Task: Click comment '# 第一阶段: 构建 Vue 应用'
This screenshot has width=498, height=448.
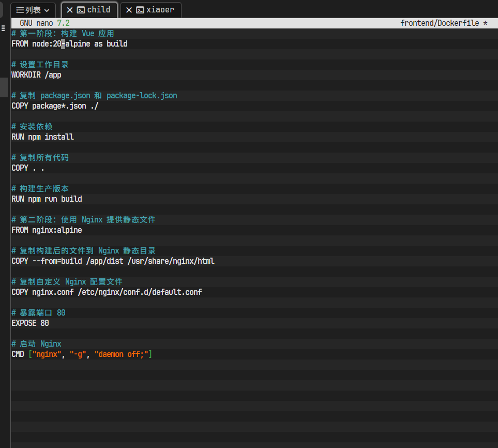Action: pos(63,34)
